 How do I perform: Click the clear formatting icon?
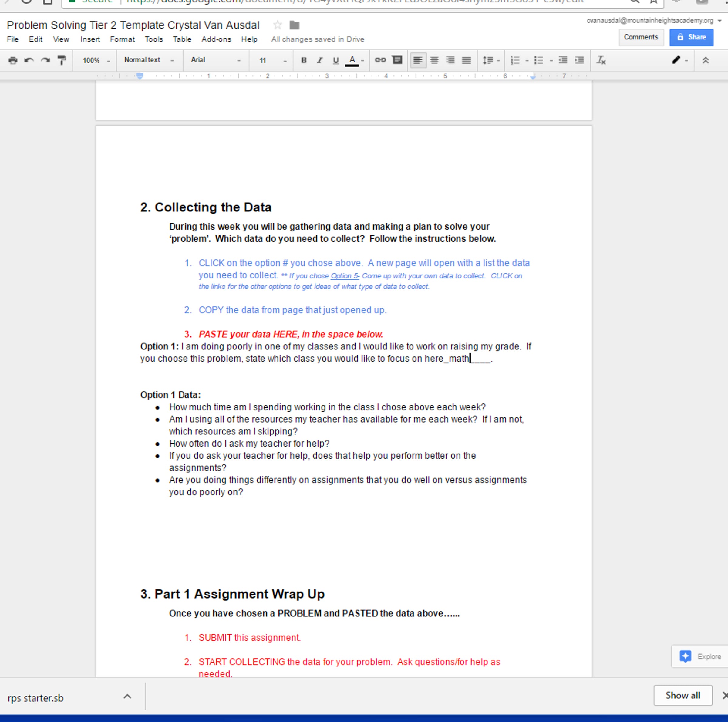click(601, 60)
